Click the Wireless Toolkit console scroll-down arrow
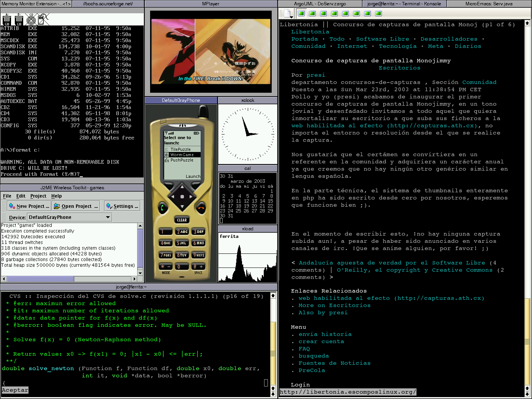The height and width of the screenshot is (399, 532). 140,273
